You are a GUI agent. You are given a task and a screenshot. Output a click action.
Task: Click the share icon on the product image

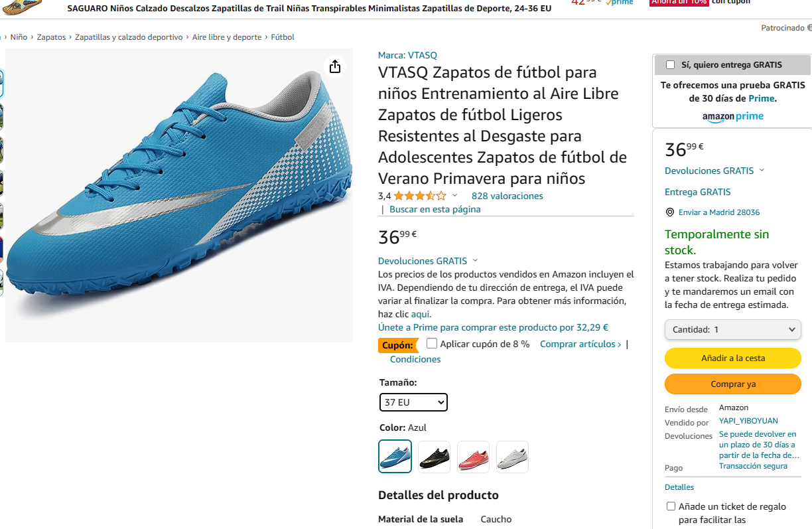(335, 66)
